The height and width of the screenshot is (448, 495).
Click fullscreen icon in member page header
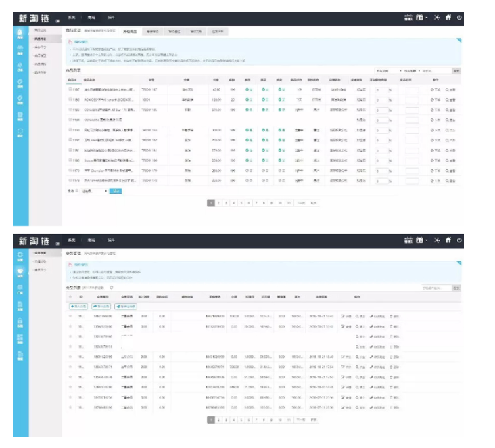pos(436,240)
